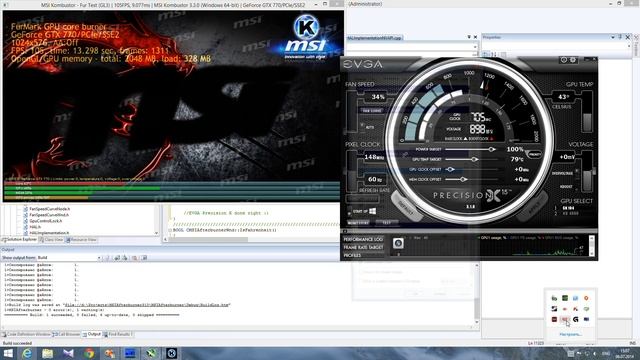Open FanSpeedCurveNode.h in Solution Explorer
This screenshot has width=640, height=360.
pyautogui.click(x=49, y=209)
